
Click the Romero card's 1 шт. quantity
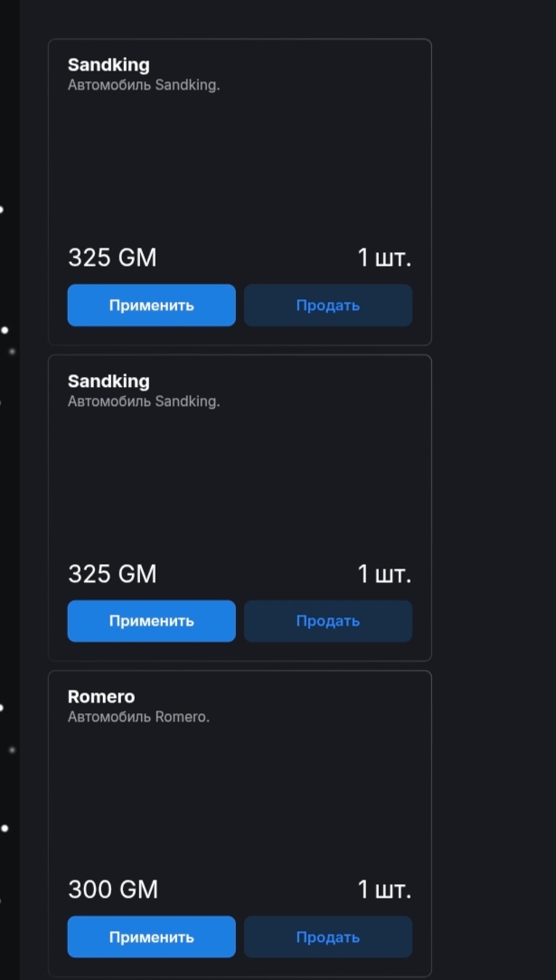click(x=384, y=890)
